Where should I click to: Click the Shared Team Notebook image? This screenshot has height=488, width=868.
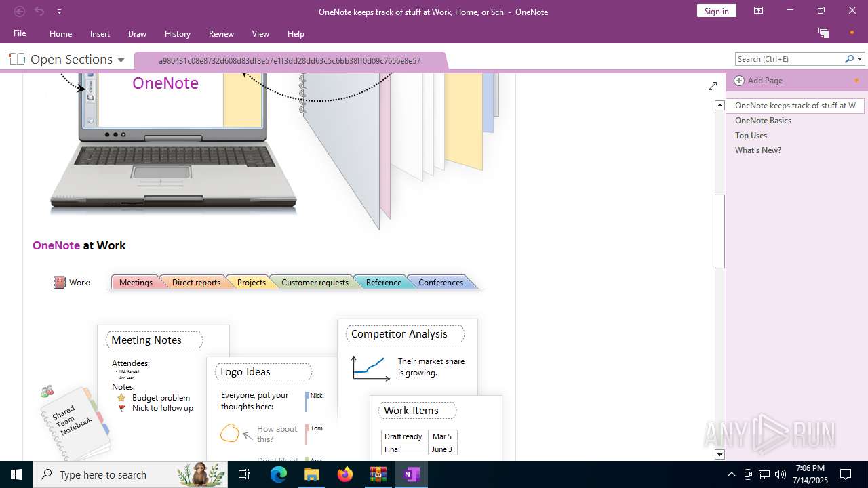[x=76, y=424]
